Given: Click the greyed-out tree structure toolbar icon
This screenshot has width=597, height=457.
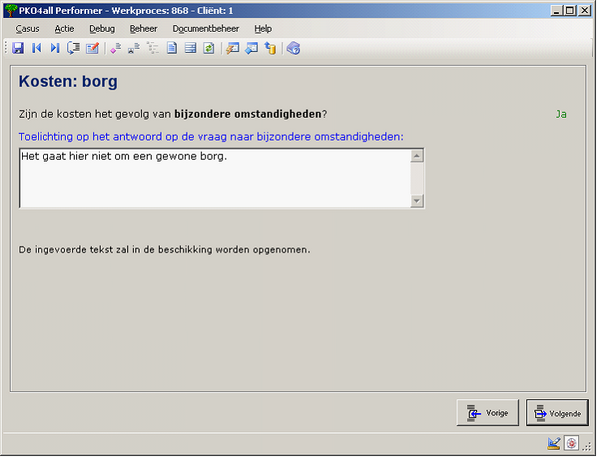Looking at the screenshot, I should pos(153,48).
